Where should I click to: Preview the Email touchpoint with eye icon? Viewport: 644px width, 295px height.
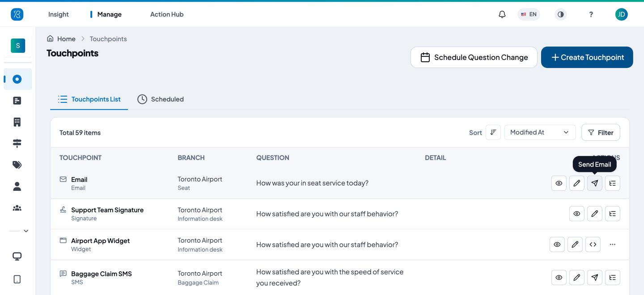point(559,183)
